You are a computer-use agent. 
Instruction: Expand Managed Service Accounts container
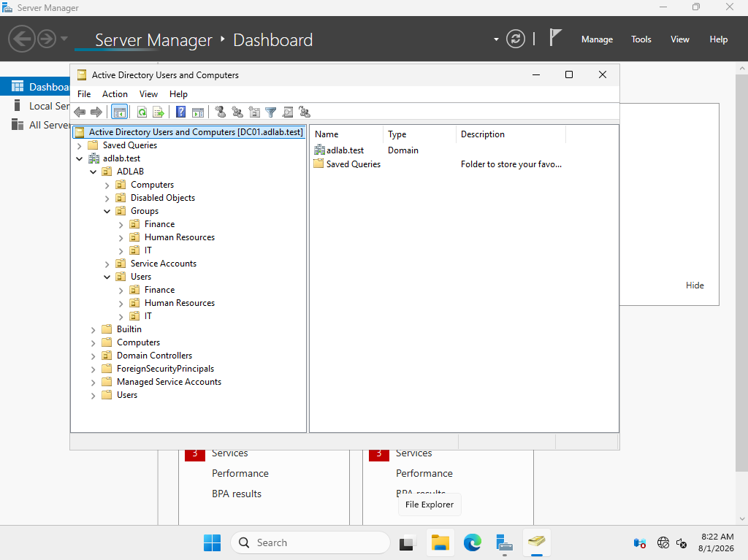click(x=93, y=382)
